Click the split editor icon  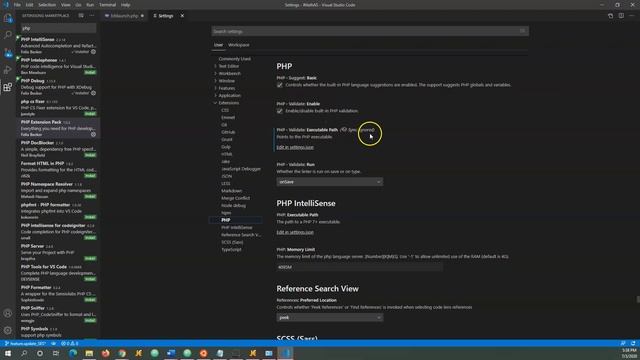click(x=621, y=16)
